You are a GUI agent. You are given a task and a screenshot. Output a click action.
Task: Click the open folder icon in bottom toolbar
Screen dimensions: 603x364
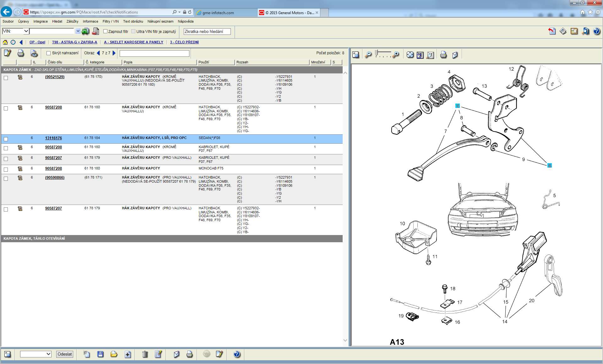tap(114, 354)
